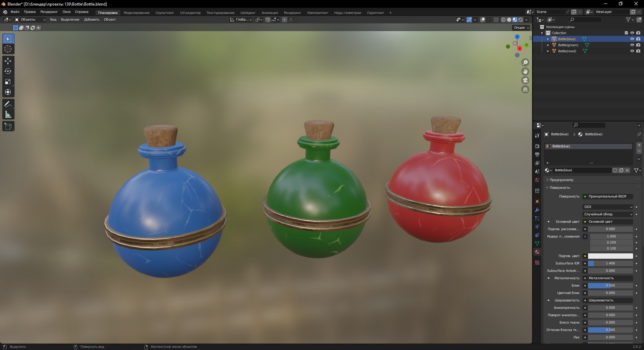Screen dimensions: 644x350
Task: Open the 'Добавить' menu in viewport header
Action: (x=92, y=19)
